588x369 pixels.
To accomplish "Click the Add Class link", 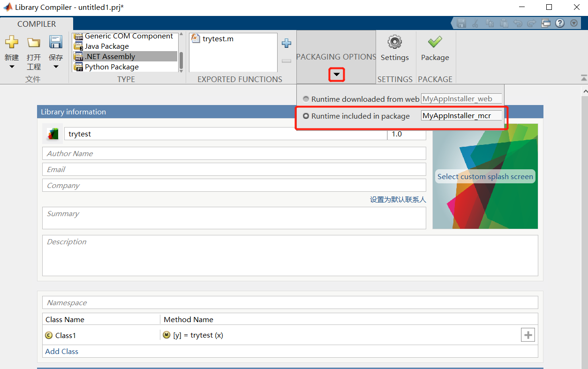I will pos(62,351).
